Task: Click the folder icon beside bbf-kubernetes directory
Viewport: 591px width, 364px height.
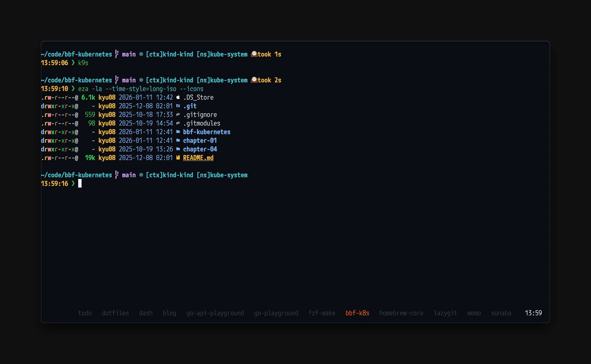Action: pos(178,132)
